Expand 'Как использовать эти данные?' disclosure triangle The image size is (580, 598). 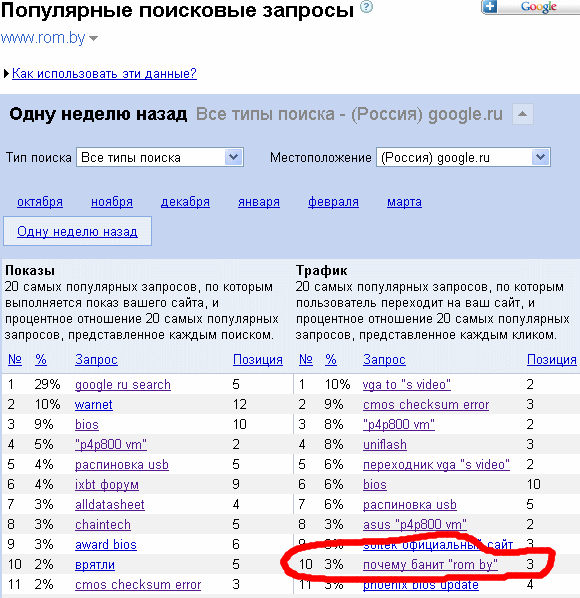click(6, 74)
